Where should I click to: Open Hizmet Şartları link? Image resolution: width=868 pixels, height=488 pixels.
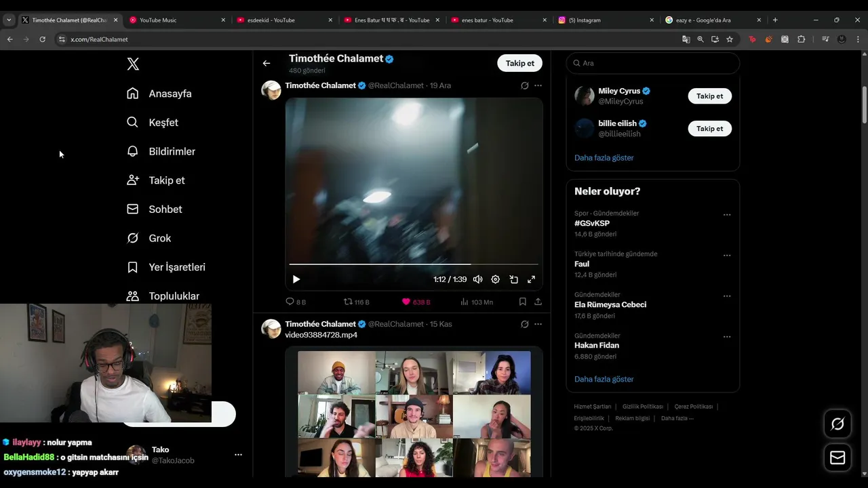[593, 407]
